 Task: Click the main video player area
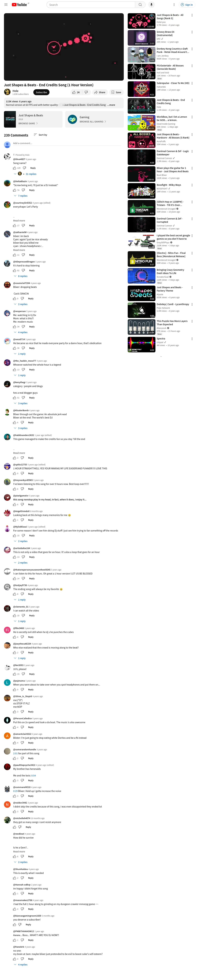tap(64, 47)
